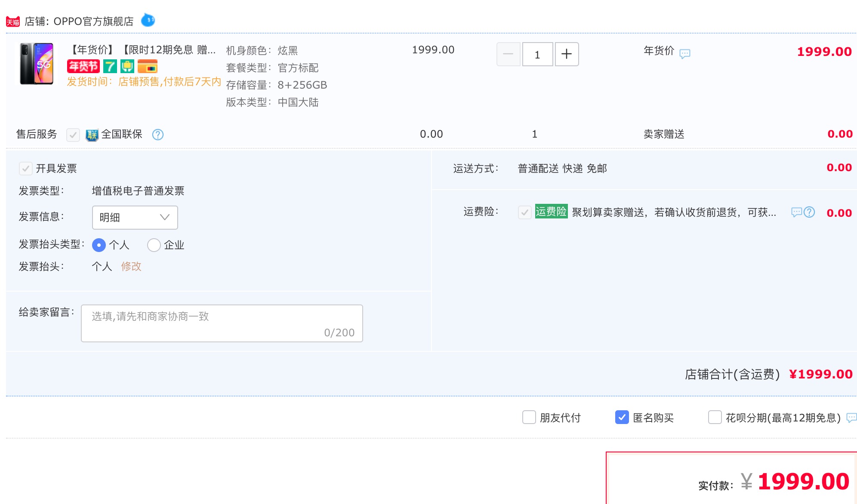Screen dimensions: 857x504
Task: Enable the 朋友代付 checkbox
Action: (x=529, y=417)
